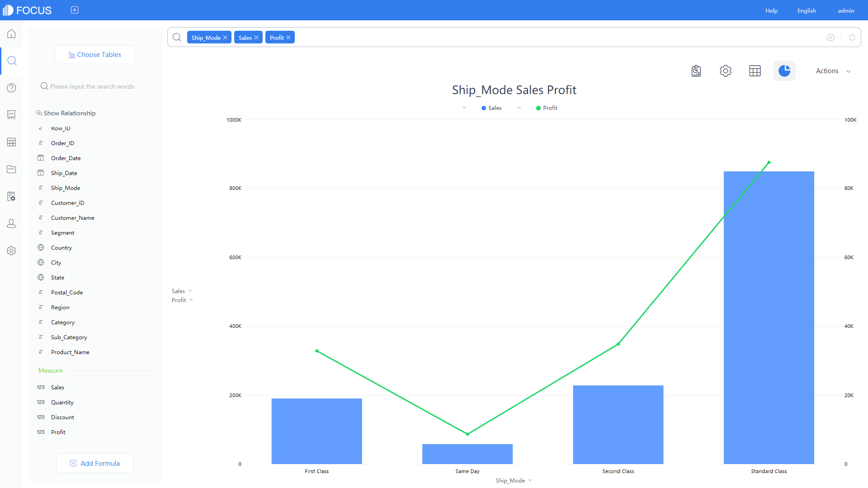Screen dimensions: 868x488
Task: Click the FOCUS logo
Action: tap(27, 10)
